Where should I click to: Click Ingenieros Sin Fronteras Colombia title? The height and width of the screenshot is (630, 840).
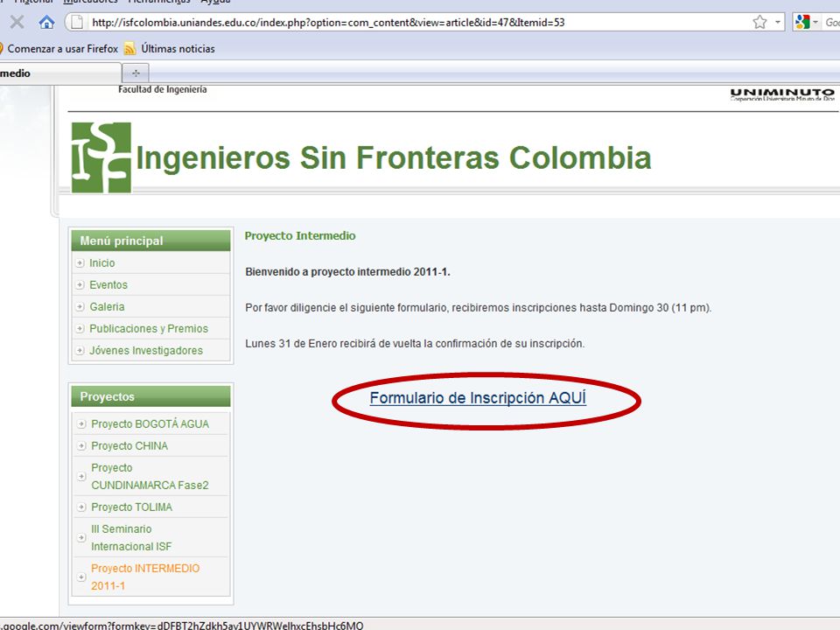394,157
